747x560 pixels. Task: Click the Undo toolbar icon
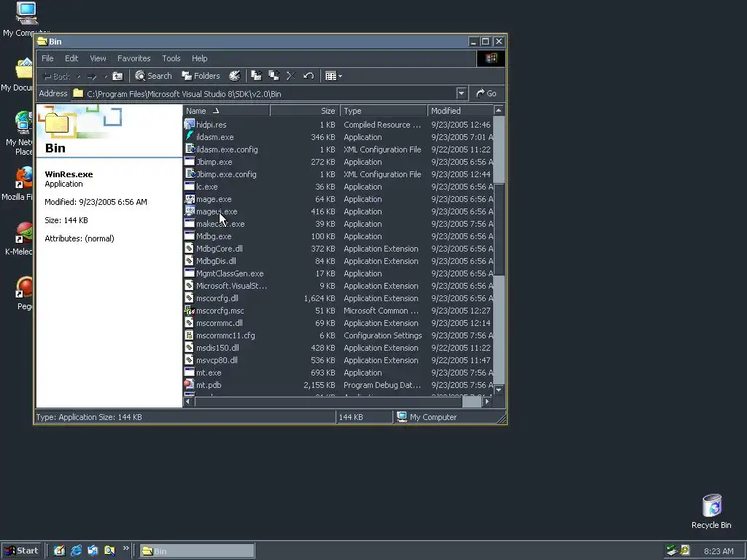click(309, 76)
